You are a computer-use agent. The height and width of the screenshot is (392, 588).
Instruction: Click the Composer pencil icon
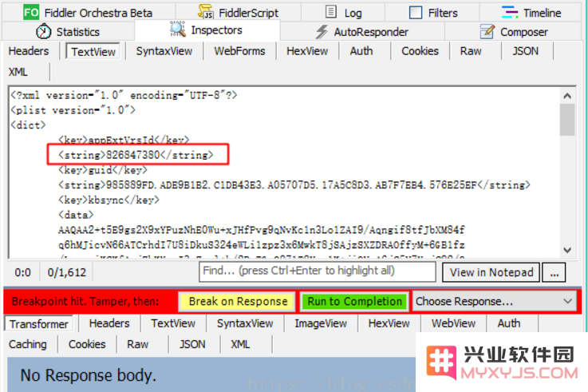487,31
